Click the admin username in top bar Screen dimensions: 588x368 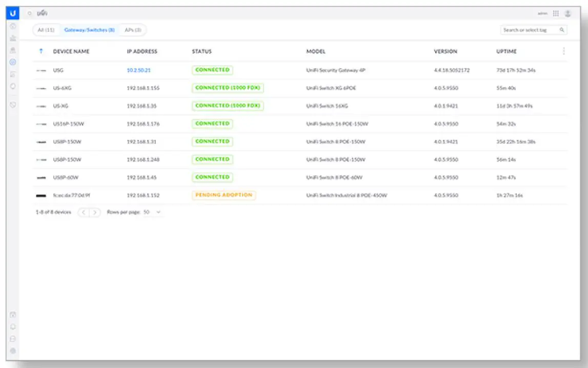pos(542,13)
